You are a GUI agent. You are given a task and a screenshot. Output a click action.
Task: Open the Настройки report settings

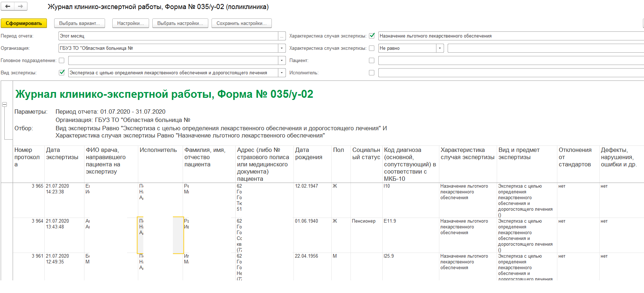130,23
